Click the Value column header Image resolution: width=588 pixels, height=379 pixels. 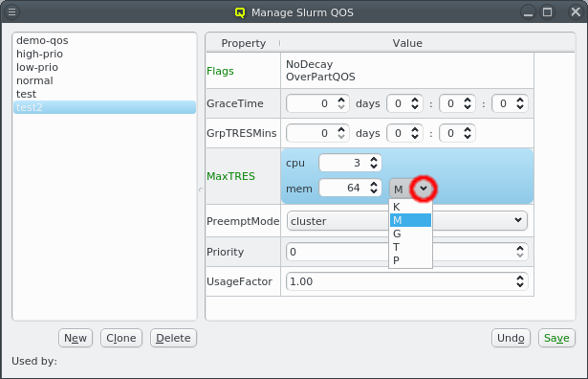tap(407, 43)
